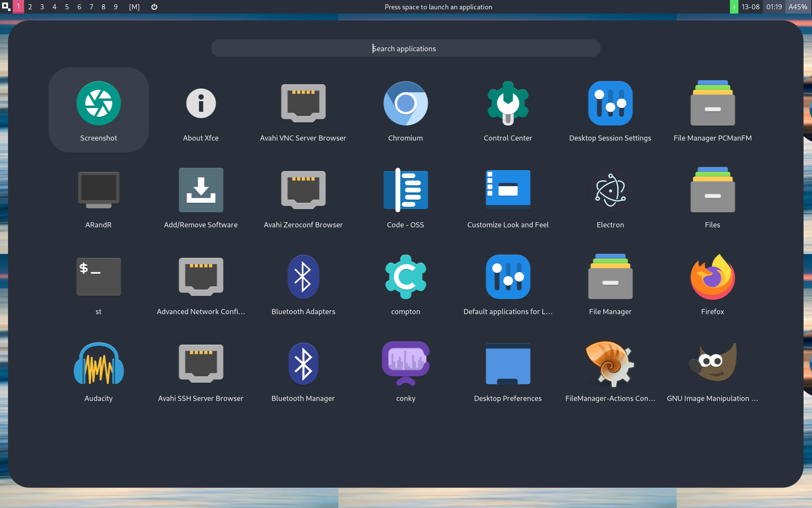This screenshot has height=508, width=812.
Task: Switch to workspace 8
Action: [x=104, y=7]
